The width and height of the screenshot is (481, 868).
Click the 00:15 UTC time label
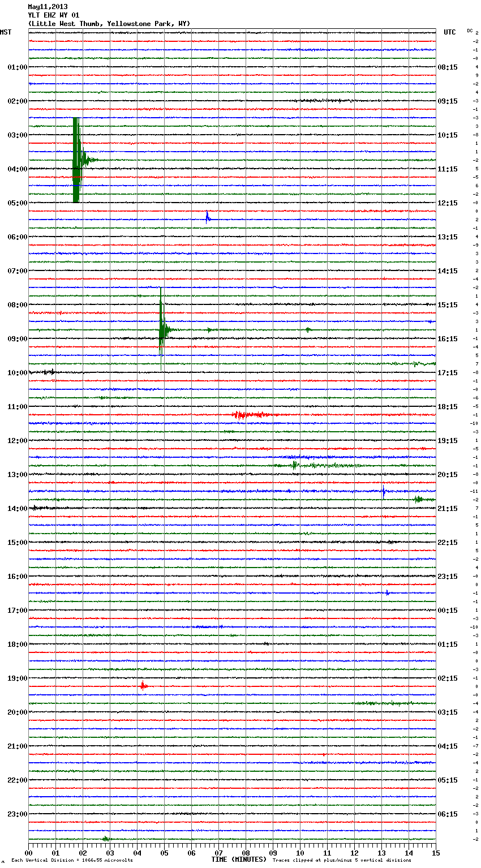448,611
